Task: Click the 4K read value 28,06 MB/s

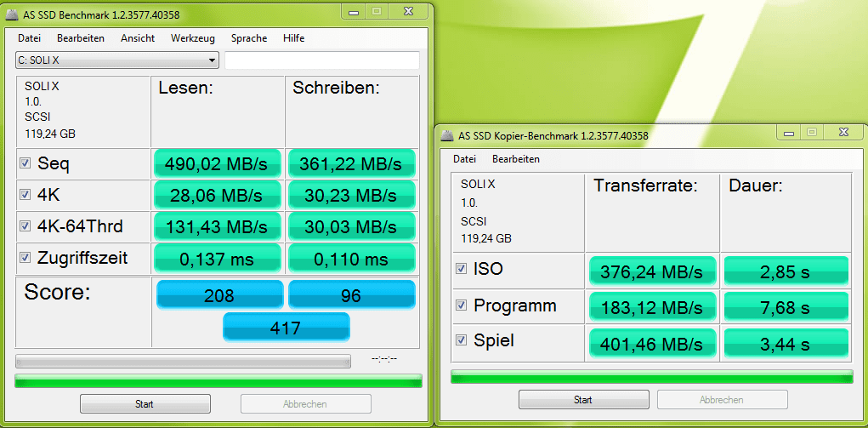Action: pyautogui.click(x=217, y=195)
